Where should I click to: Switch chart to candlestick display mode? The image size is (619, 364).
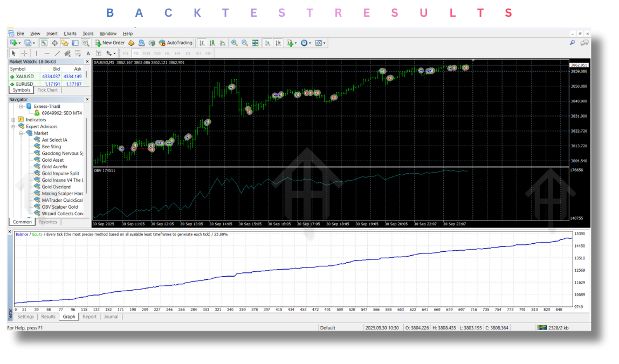pyautogui.click(x=213, y=43)
